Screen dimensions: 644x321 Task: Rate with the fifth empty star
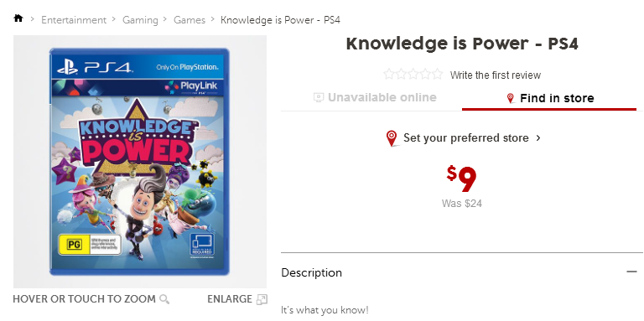pyautogui.click(x=438, y=75)
